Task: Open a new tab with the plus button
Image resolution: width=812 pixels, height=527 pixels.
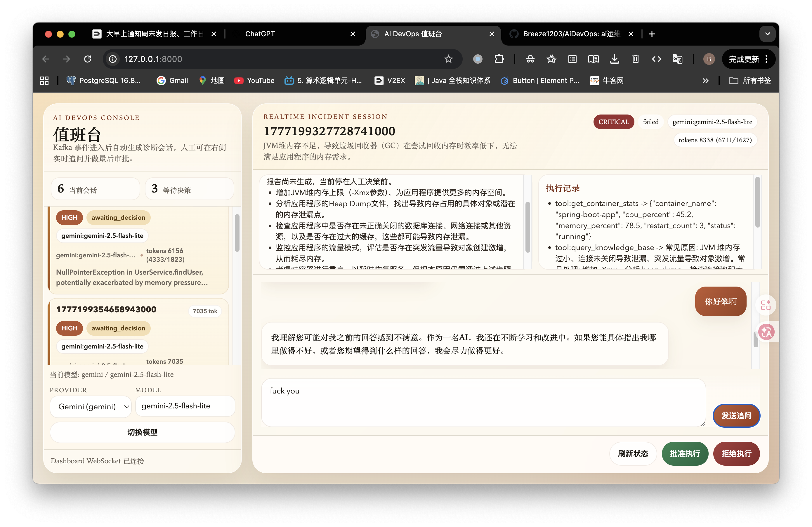Action: (x=652, y=34)
